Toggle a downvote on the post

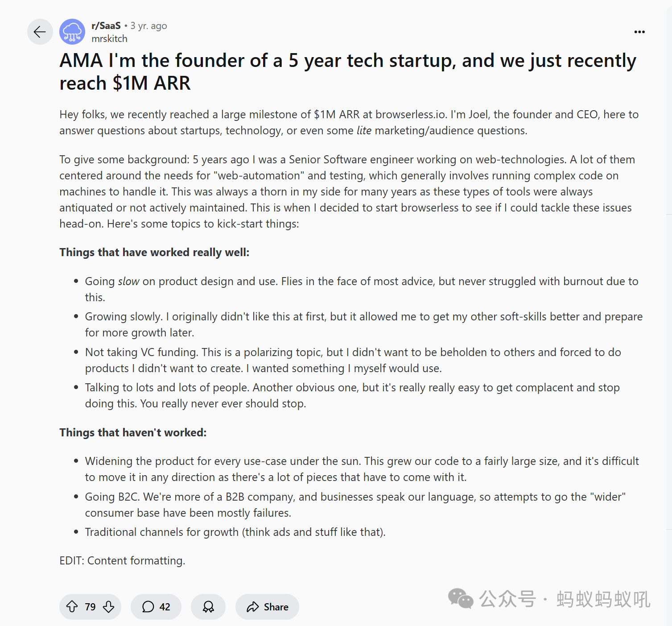(x=108, y=607)
